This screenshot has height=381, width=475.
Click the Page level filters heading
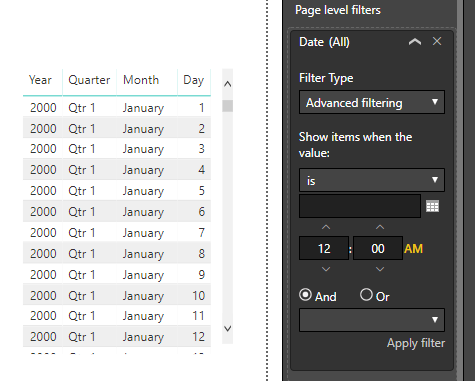tap(338, 10)
